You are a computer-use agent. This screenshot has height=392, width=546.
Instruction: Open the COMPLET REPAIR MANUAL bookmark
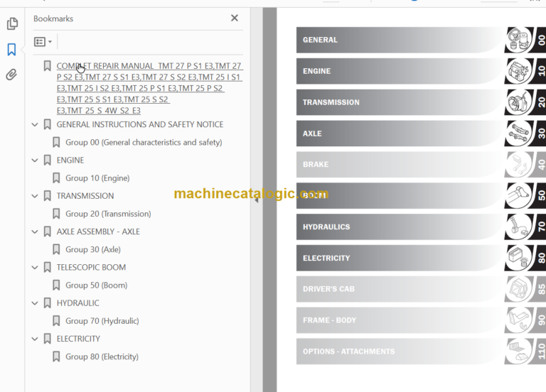(149, 88)
